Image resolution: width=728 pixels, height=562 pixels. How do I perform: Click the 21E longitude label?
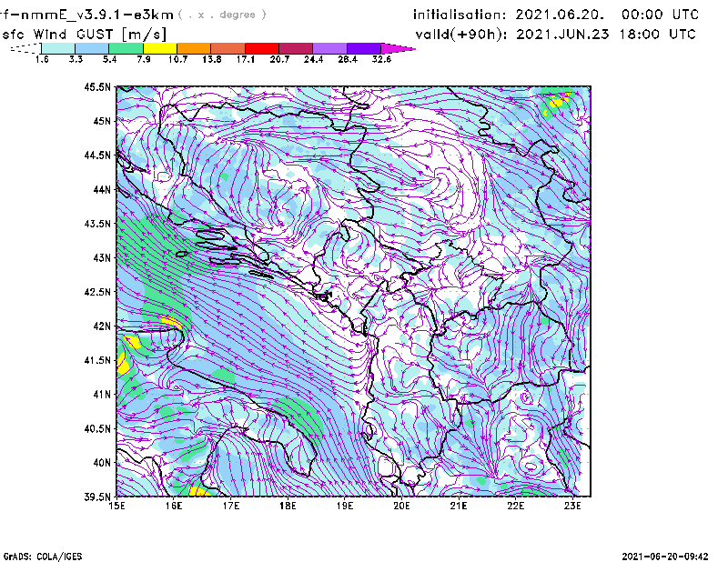point(459,506)
